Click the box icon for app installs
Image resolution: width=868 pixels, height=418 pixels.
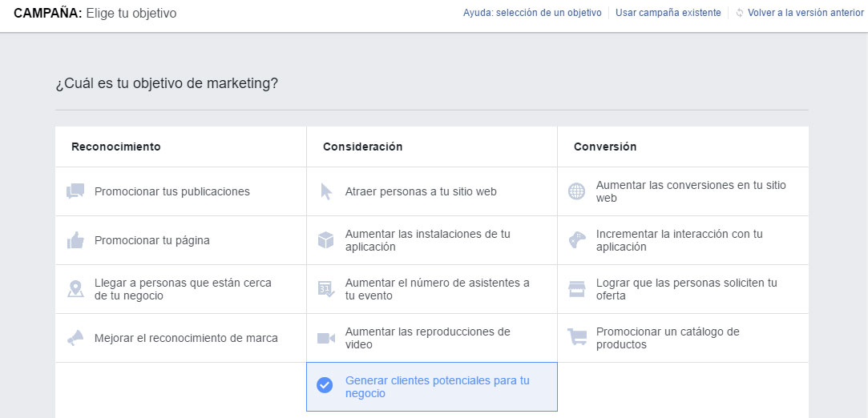click(326, 240)
